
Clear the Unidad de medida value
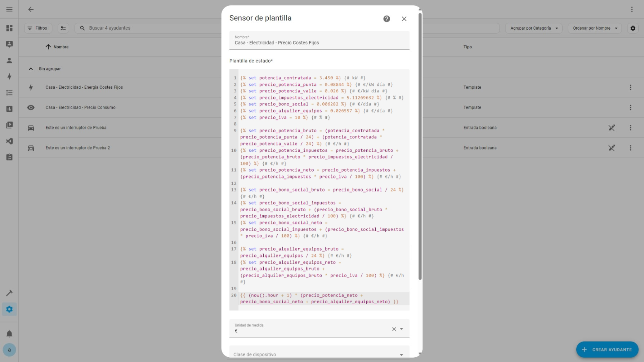(394, 329)
